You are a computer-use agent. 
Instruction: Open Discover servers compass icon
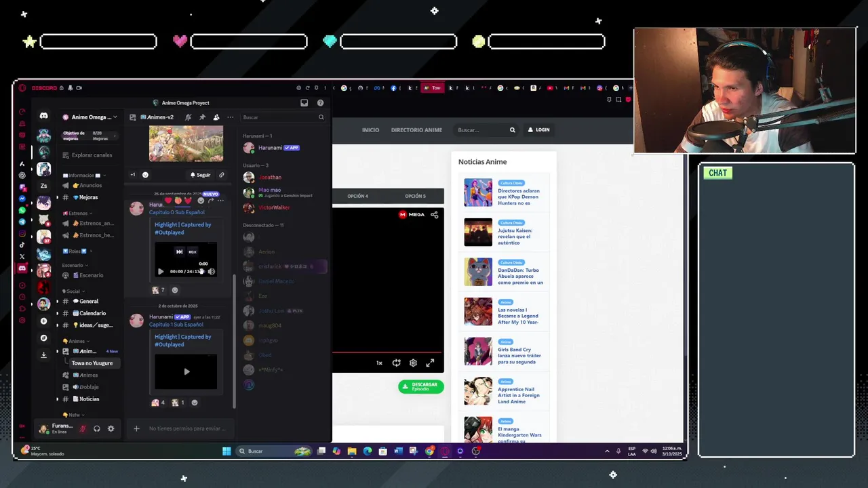(44, 338)
